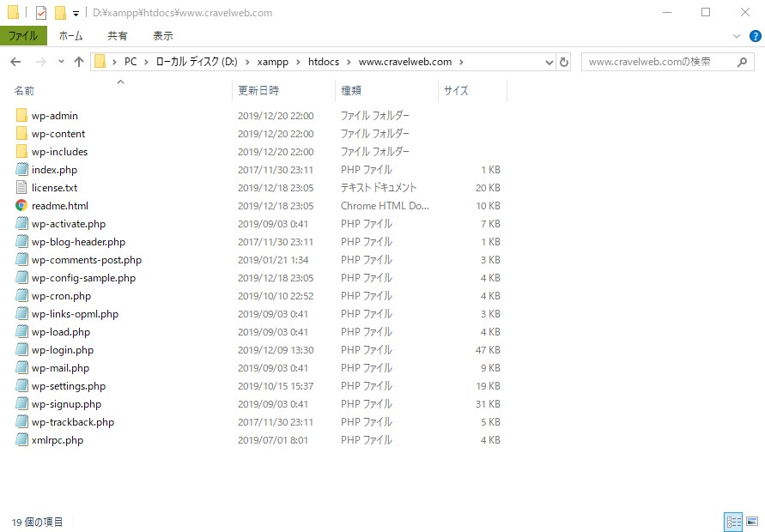The width and height of the screenshot is (765, 532).
Task: Select the wp-load.php file icon
Action: point(21,332)
